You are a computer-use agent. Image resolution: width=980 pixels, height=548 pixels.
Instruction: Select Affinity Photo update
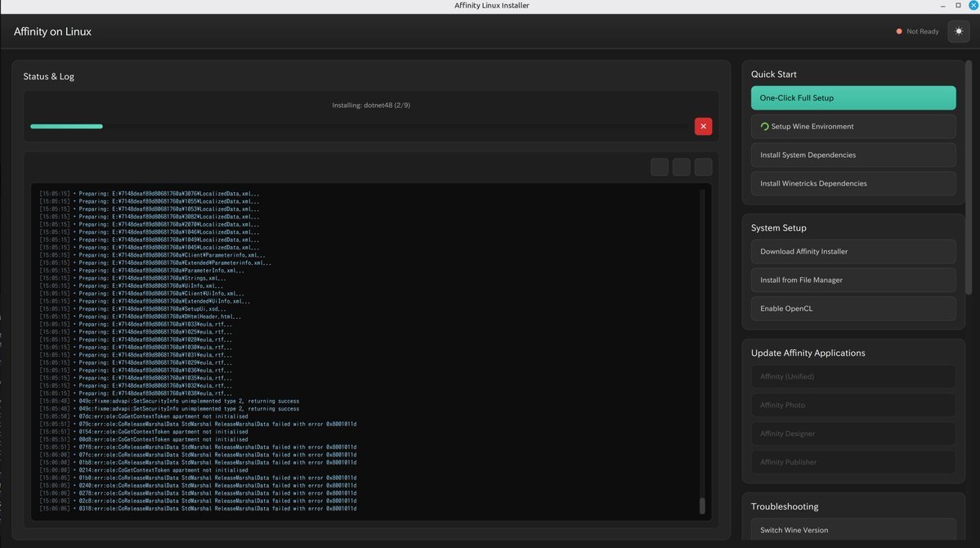pyautogui.click(x=853, y=406)
